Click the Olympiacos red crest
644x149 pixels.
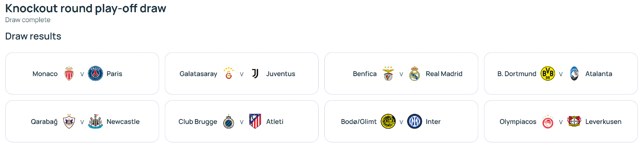tap(548, 122)
